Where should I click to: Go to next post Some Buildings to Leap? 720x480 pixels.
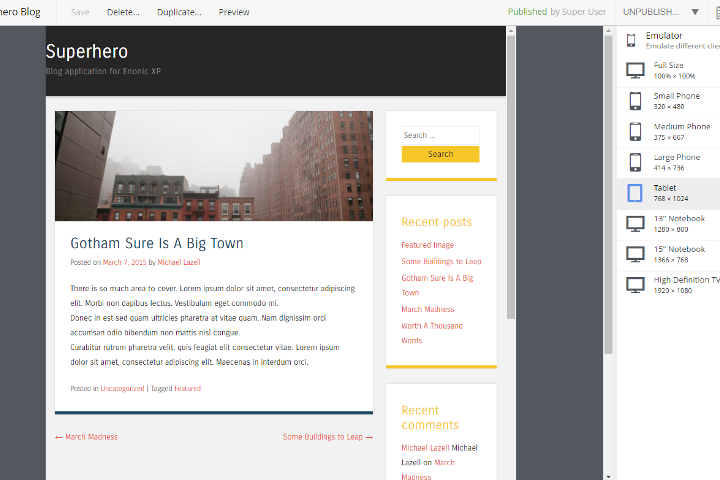pos(328,437)
